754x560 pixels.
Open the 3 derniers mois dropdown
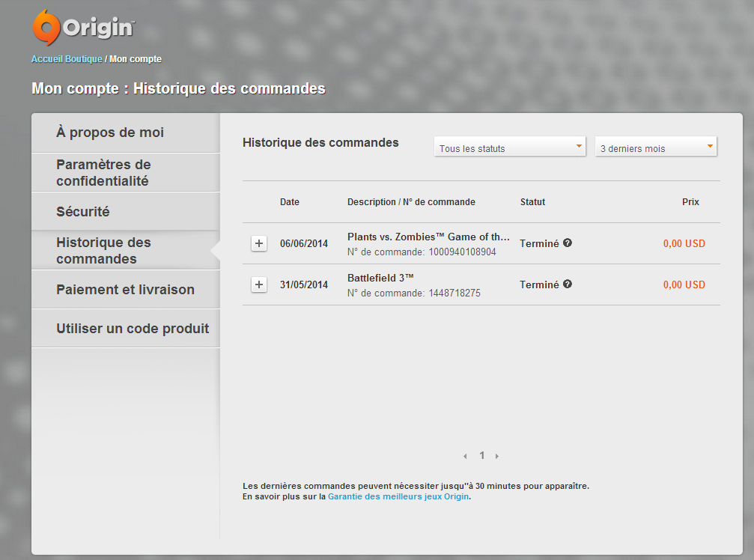coord(656,147)
